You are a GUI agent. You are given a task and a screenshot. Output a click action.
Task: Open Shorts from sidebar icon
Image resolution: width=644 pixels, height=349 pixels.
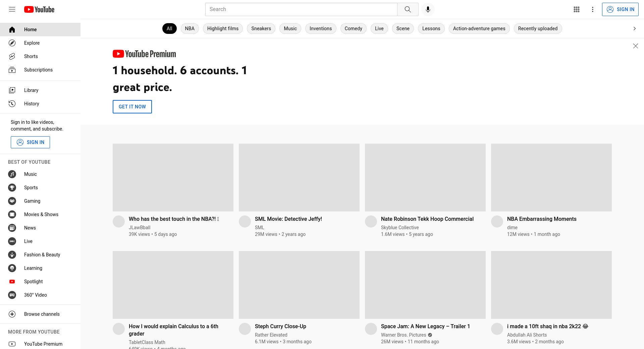click(x=12, y=56)
